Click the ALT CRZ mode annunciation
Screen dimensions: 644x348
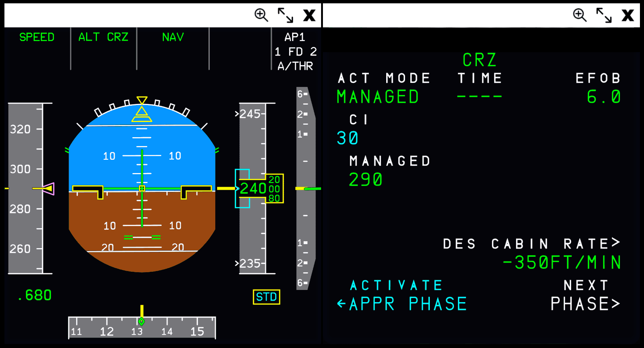(103, 37)
